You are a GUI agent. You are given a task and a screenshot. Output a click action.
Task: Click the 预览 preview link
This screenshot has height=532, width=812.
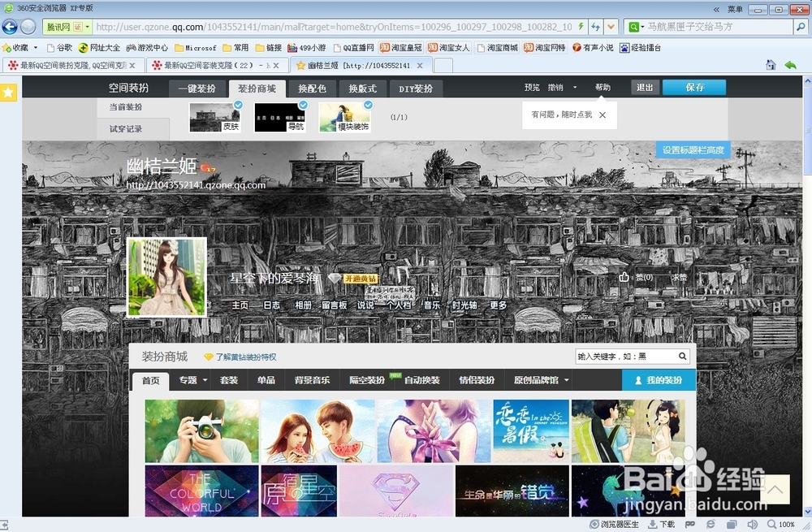click(532, 87)
